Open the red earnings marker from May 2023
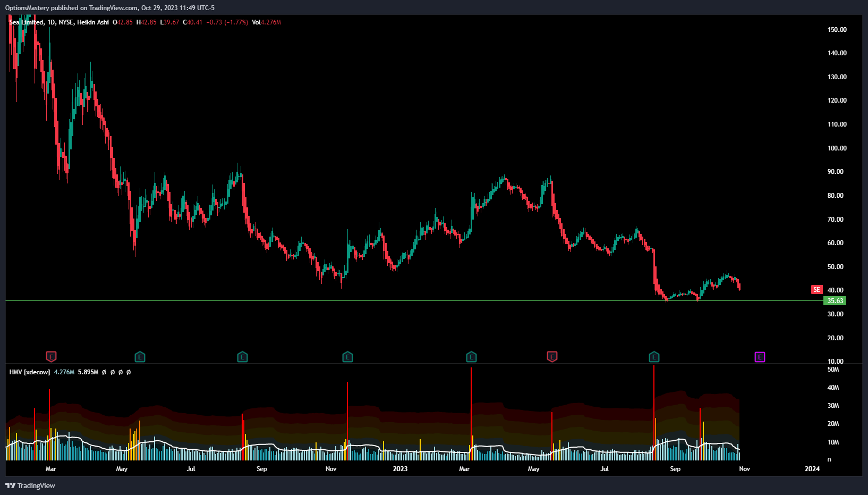The height and width of the screenshot is (495, 868). pos(552,357)
